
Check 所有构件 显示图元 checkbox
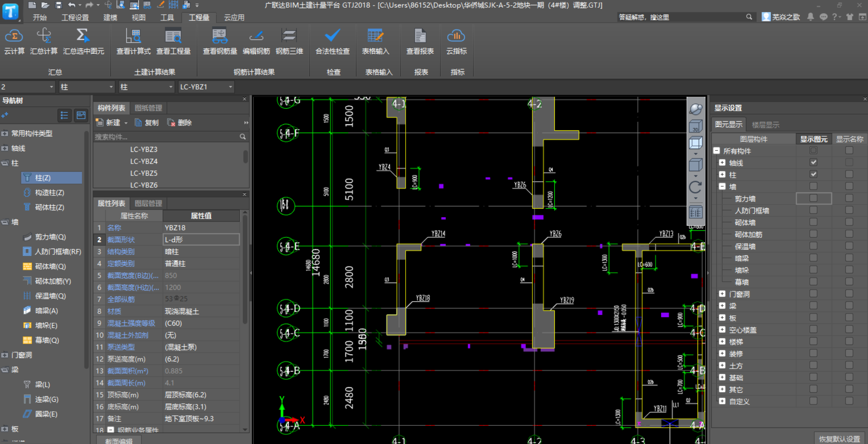coord(813,150)
